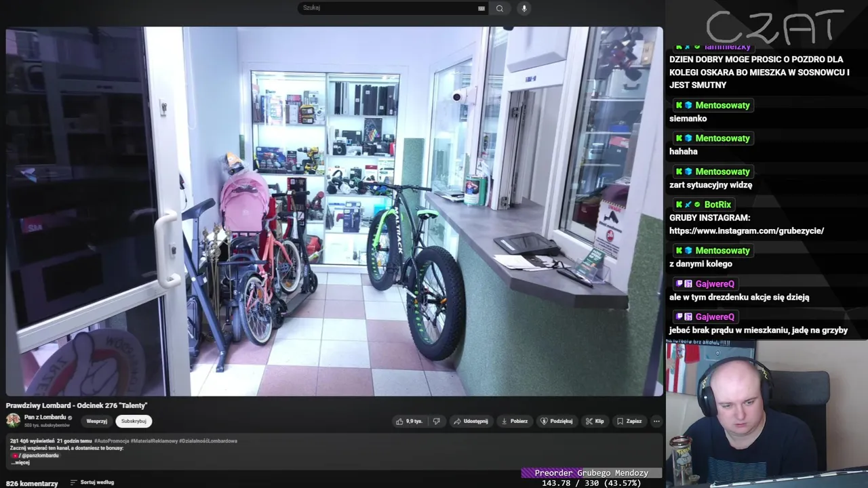Open the instagram.com/grubezycie link in chat
The width and height of the screenshot is (868, 488).
(747, 230)
